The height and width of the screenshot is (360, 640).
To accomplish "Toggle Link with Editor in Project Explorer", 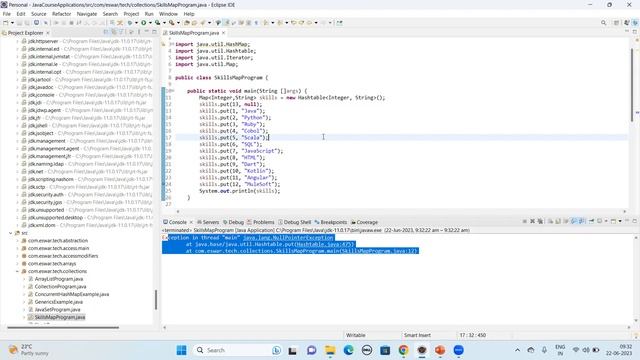I will (114, 32).
